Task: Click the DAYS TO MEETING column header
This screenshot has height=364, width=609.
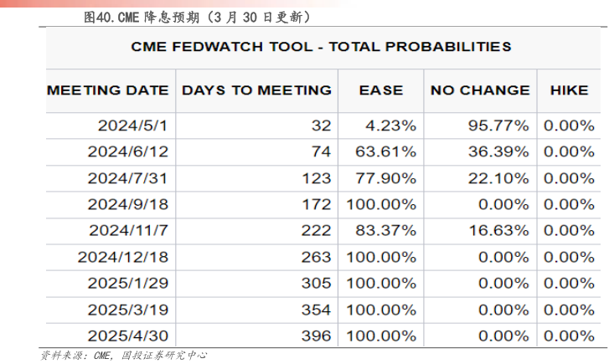Action: (255, 90)
